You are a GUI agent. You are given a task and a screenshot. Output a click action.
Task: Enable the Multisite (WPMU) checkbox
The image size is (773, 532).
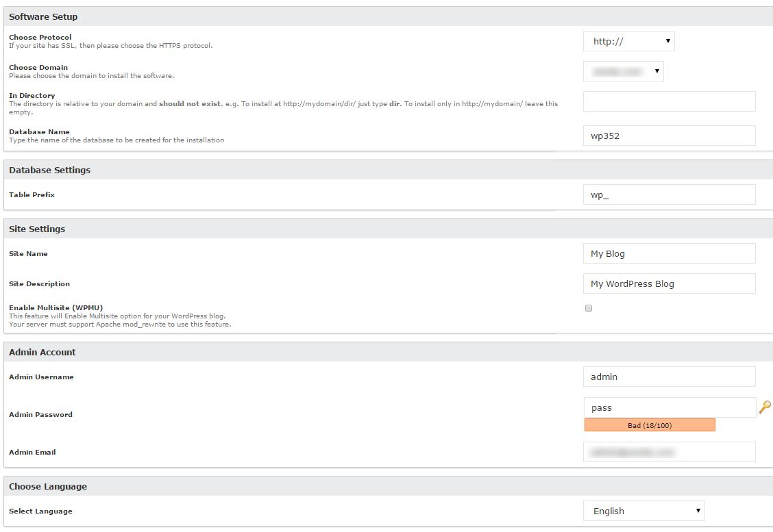click(x=589, y=308)
